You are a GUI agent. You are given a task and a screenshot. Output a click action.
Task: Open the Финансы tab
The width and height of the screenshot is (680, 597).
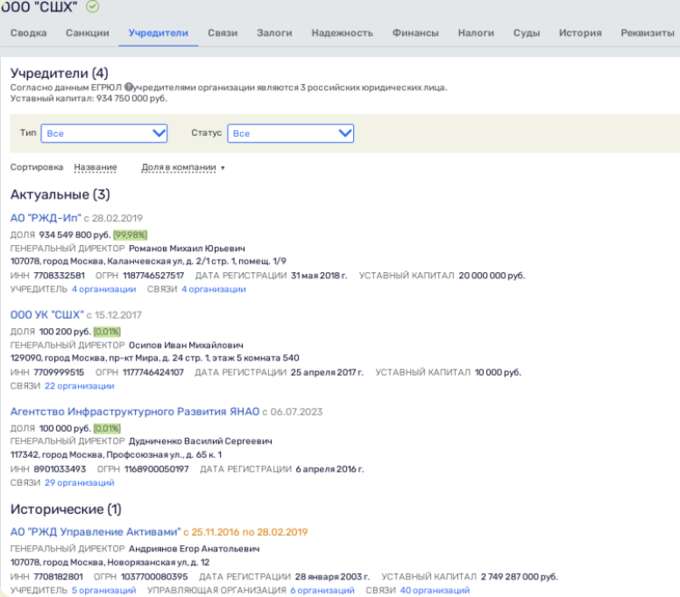[x=415, y=33]
